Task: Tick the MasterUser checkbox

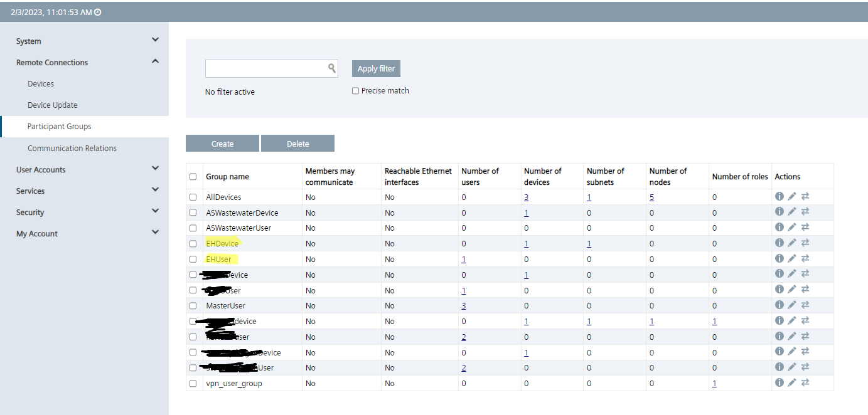Action: coord(193,306)
